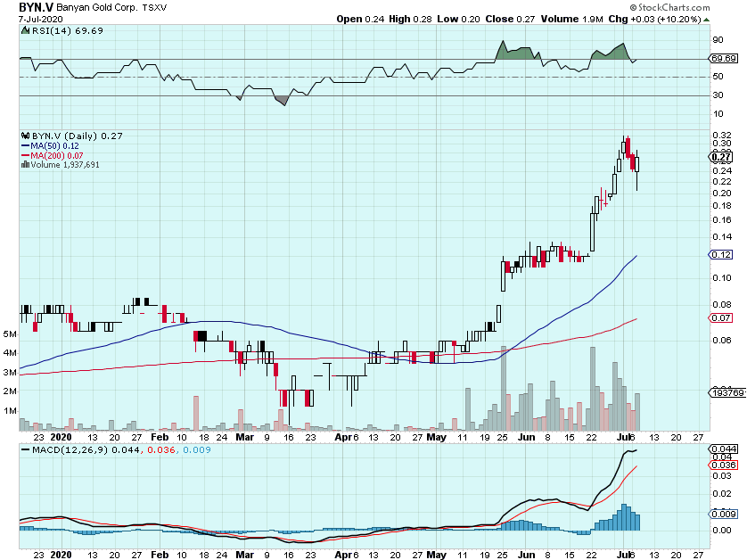Viewport: 747px width, 560px height.
Task: Click the Feb label on price chart axis
Action: 160,437
